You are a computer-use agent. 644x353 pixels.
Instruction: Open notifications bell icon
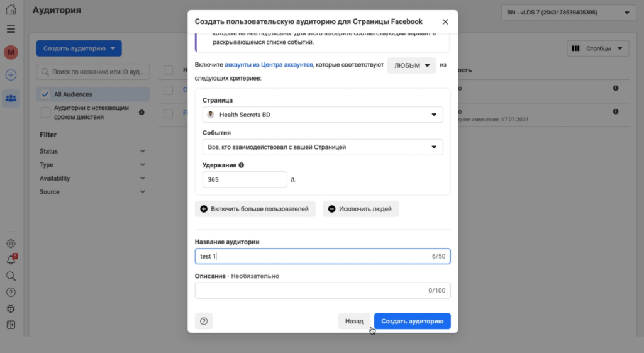11,260
